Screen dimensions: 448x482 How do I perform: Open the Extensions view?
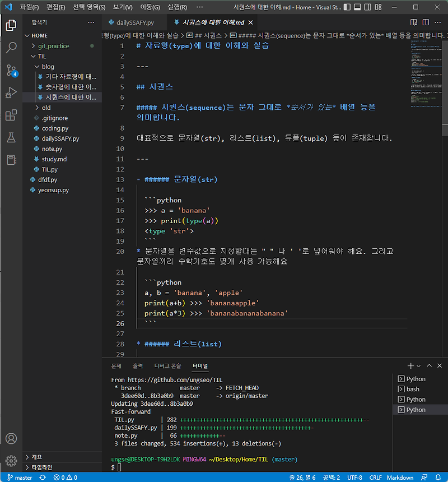(x=12, y=115)
